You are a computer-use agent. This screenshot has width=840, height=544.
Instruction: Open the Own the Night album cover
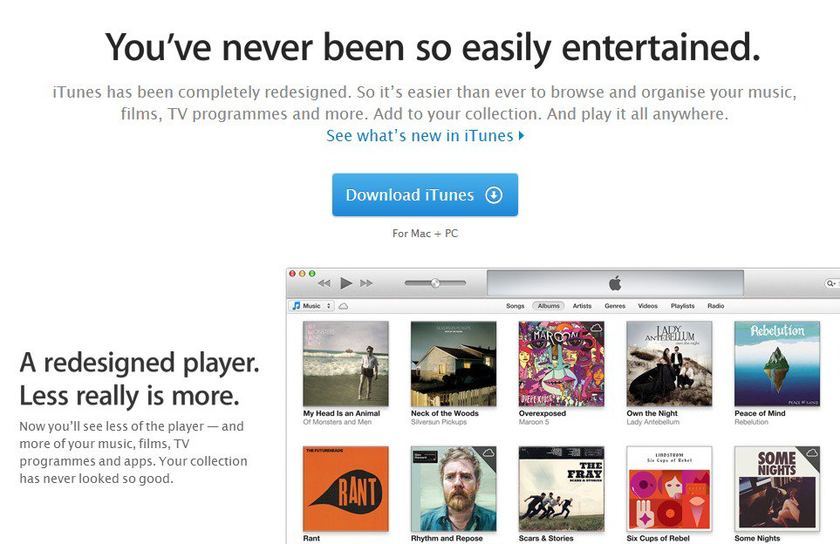(669, 363)
